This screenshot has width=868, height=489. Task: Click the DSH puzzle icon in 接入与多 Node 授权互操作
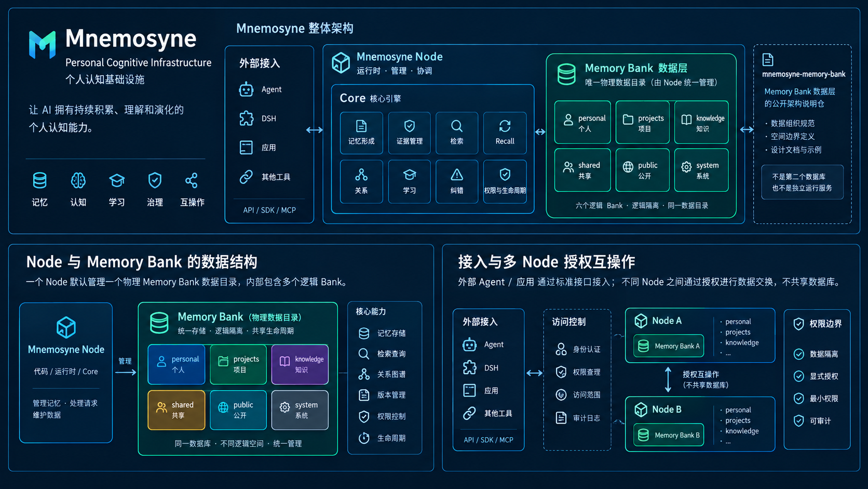point(470,367)
